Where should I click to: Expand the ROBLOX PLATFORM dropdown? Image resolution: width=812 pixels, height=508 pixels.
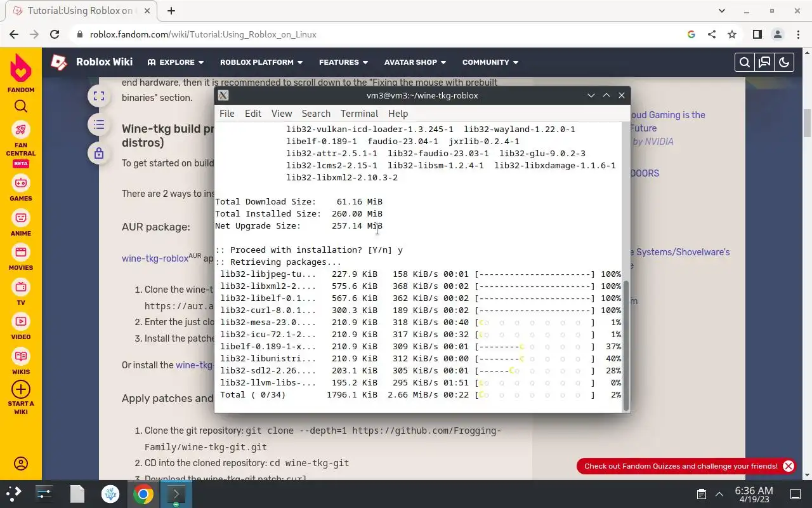pos(261,62)
